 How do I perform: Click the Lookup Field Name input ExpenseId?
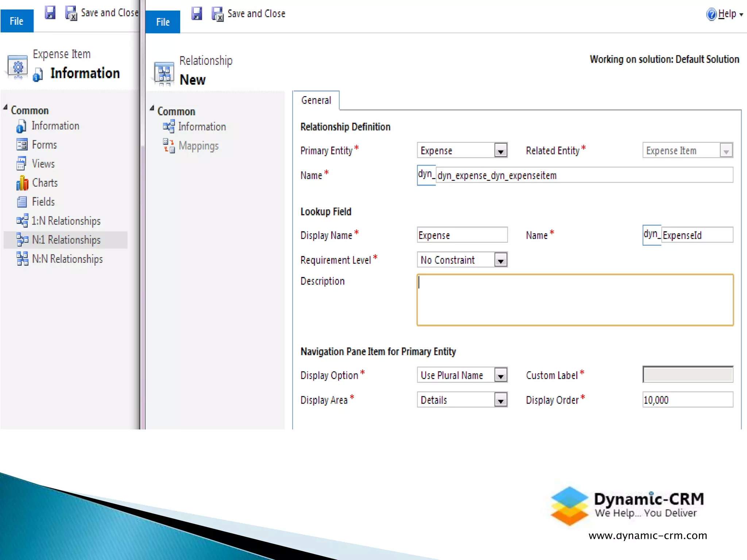coord(697,235)
